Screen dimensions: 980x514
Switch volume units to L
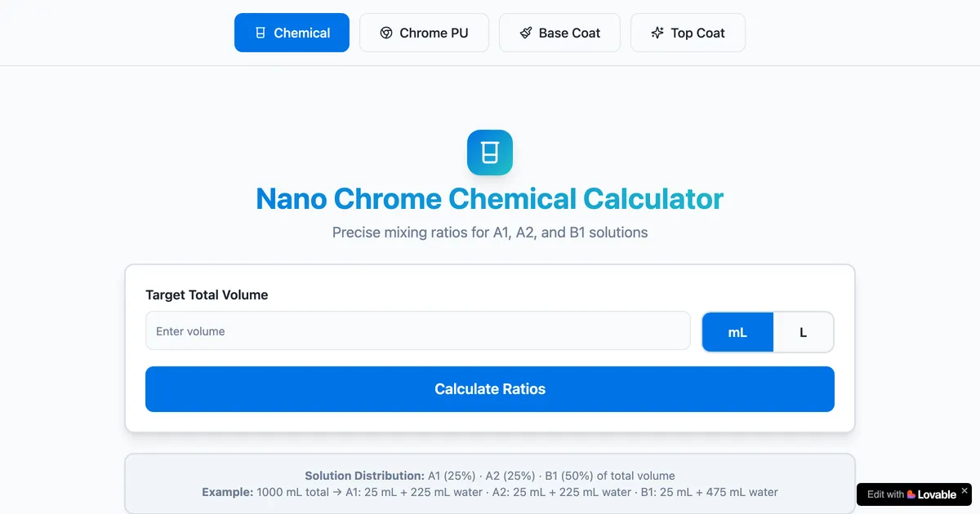802,332
